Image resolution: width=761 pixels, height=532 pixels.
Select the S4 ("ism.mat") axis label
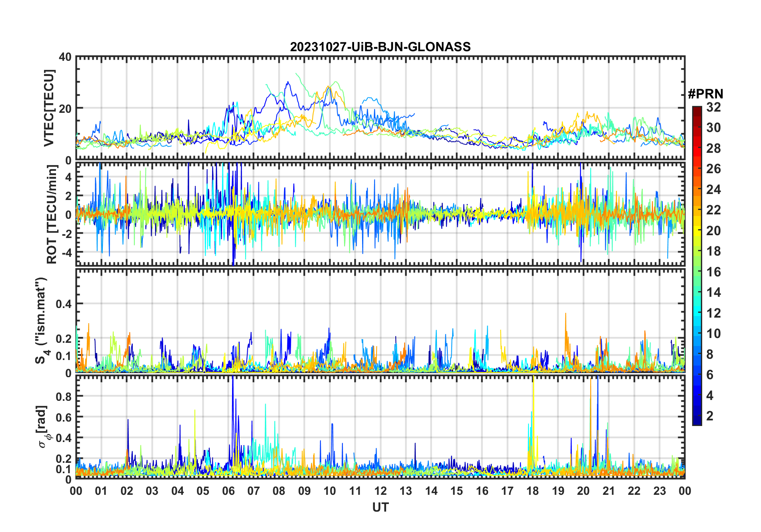pos(41,320)
